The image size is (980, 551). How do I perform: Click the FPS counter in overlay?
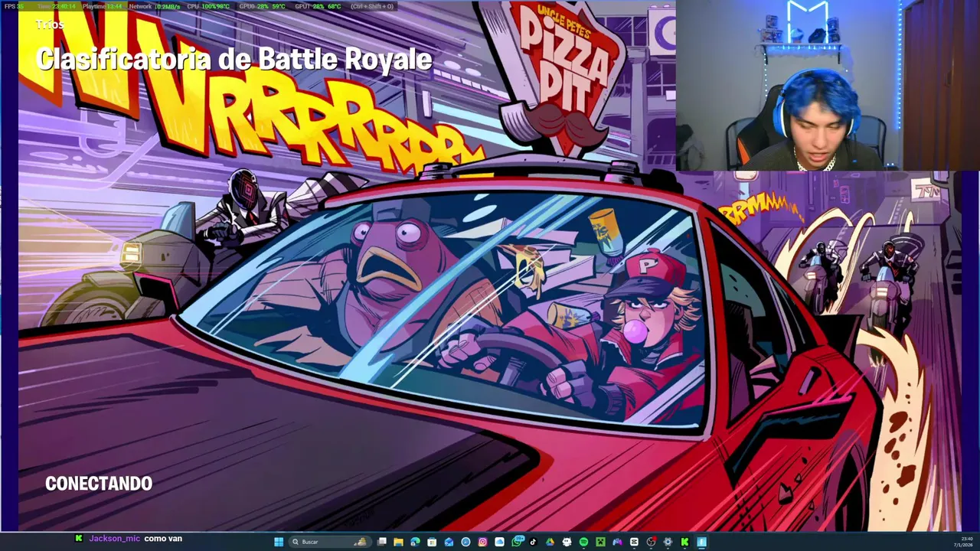point(14,6)
